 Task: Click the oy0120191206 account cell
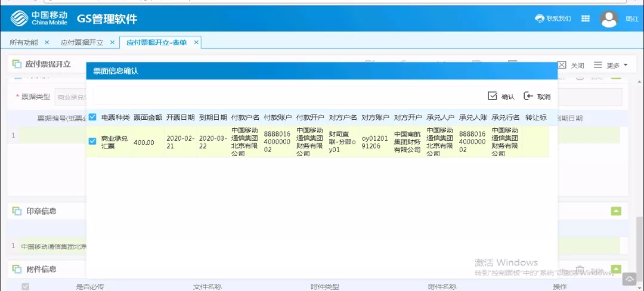coord(374,142)
